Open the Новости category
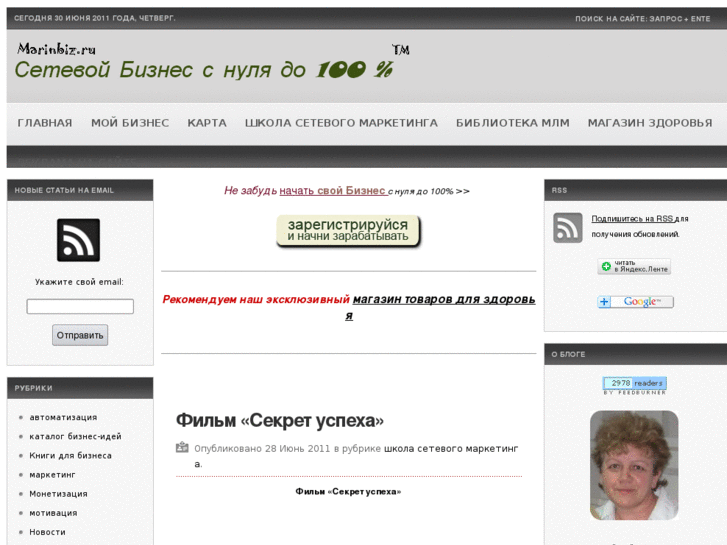This screenshot has width=727, height=545. click(47, 532)
